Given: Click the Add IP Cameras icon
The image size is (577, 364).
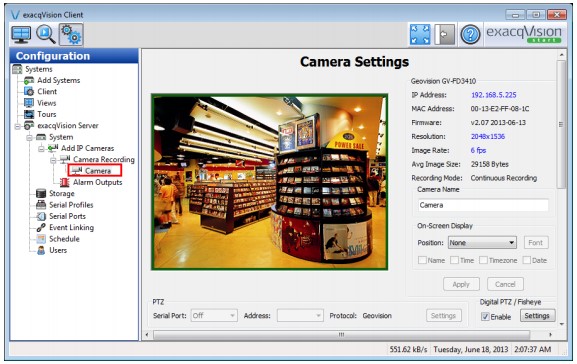Looking at the screenshot, I should coord(53,148).
